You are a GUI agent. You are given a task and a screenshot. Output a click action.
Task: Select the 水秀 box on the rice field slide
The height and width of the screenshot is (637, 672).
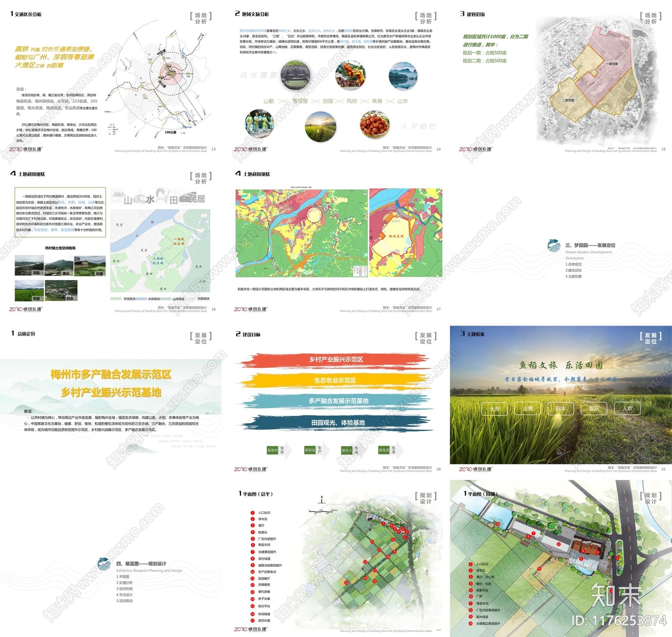[x=494, y=409]
